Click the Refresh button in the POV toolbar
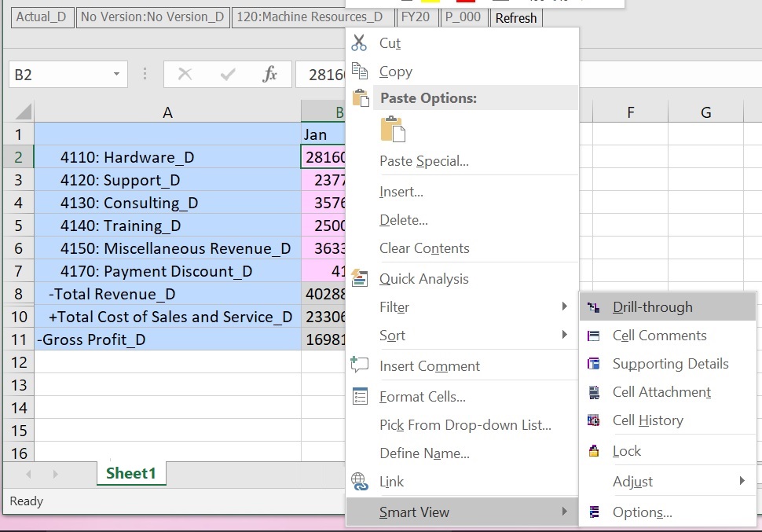The height and width of the screenshot is (532, 762). (515, 17)
